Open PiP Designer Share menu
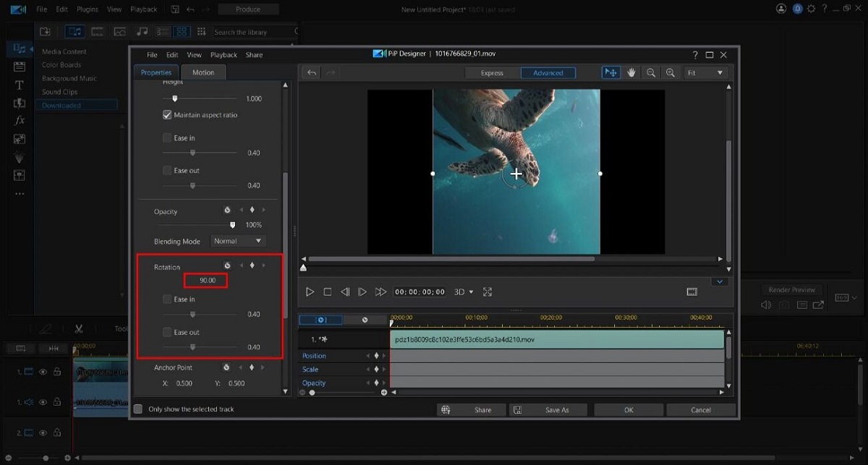 254,54
